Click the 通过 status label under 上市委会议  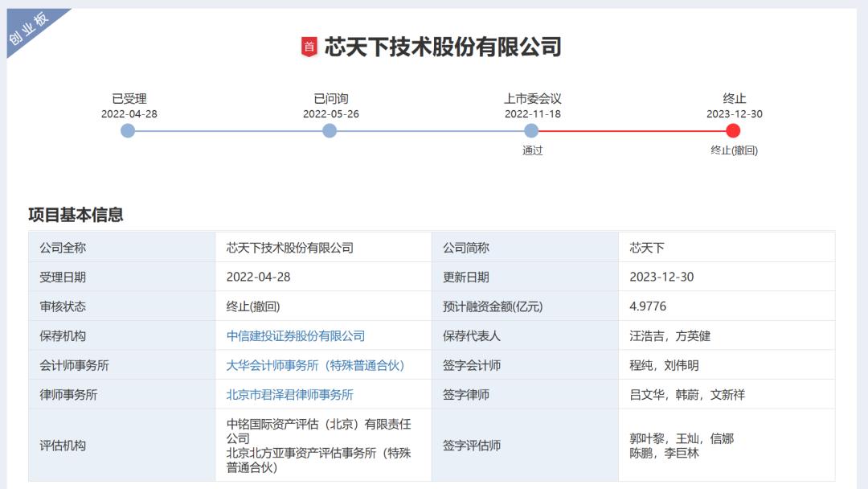pyautogui.click(x=531, y=151)
